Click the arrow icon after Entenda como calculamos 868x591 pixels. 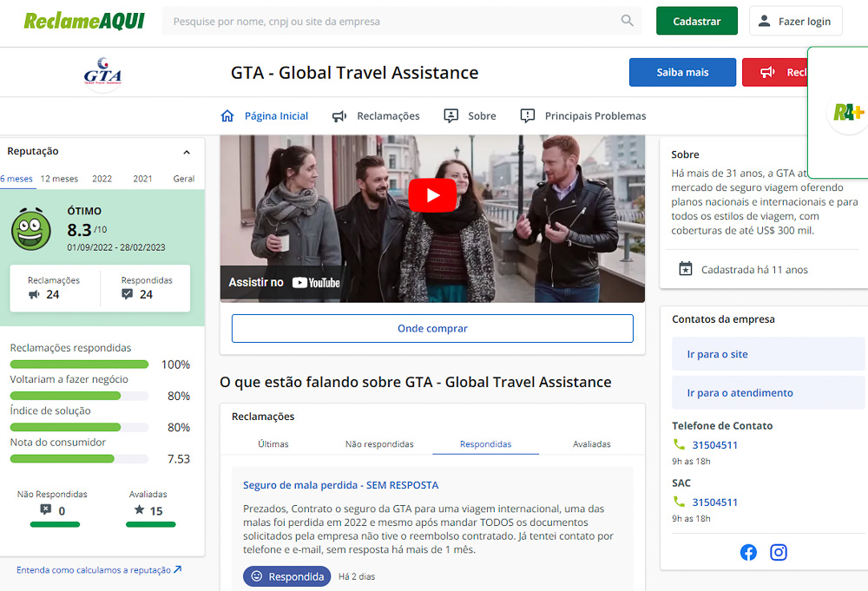[177, 569]
